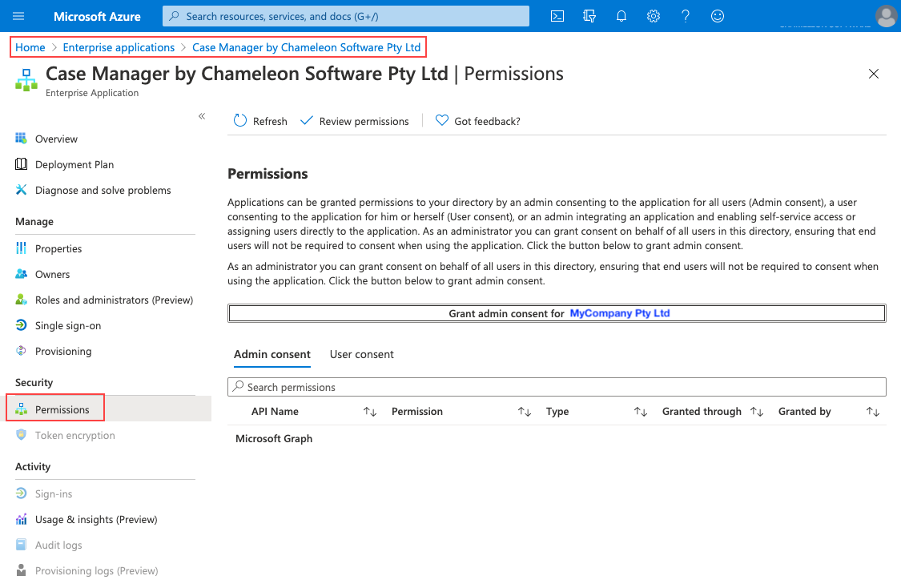Click the user account avatar
Screen dimensions: 901x588
pos(886,16)
